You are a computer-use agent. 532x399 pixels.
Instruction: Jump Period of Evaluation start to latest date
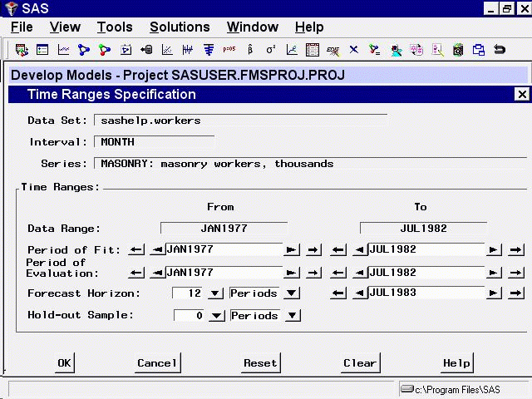point(313,273)
